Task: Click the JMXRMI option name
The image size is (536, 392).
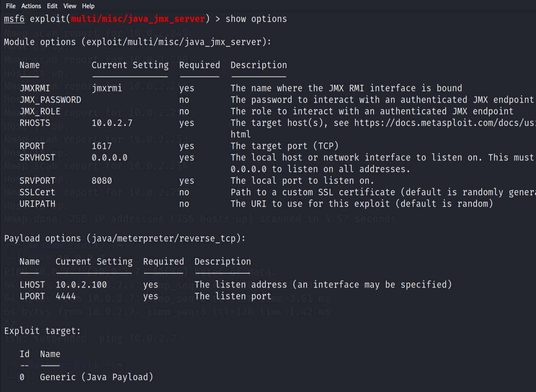Action: [x=35, y=88]
